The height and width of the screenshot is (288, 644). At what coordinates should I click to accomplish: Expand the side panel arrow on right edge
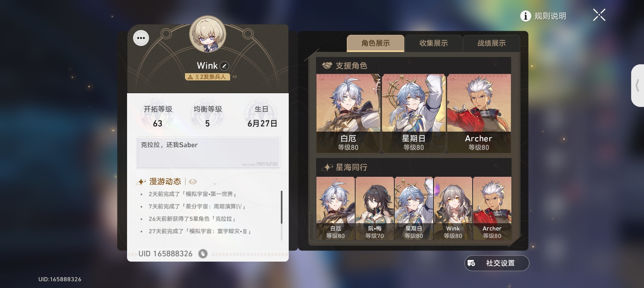638,86
